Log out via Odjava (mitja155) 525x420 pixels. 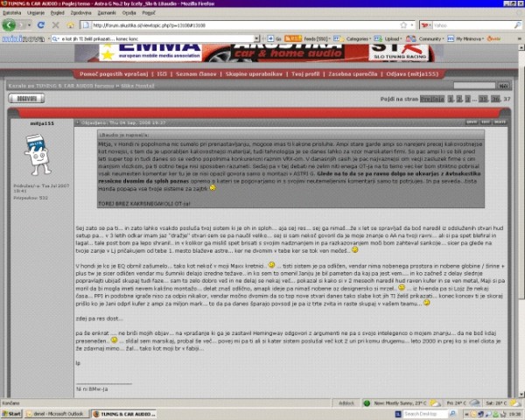coord(412,74)
